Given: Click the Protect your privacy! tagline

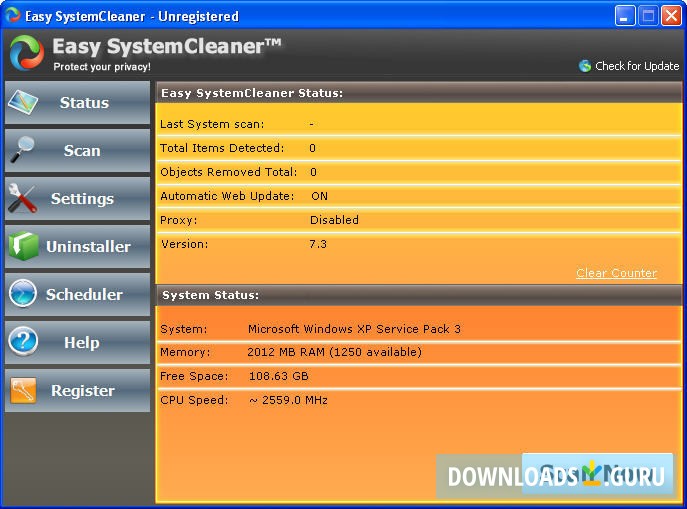Looking at the screenshot, I should tap(102, 67).
